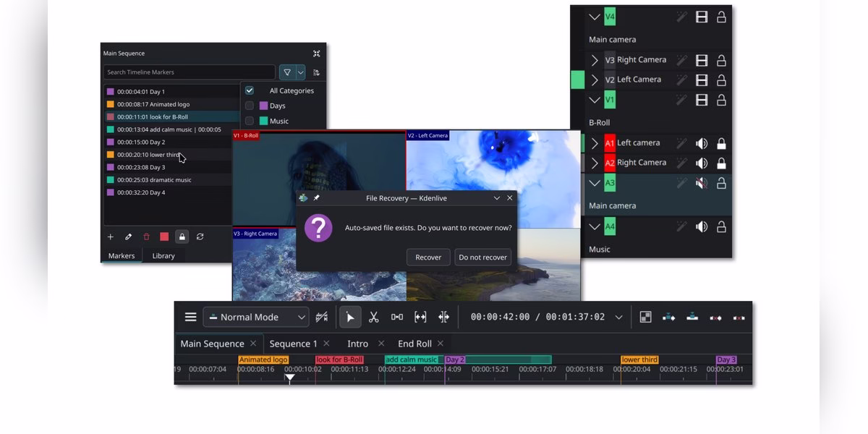Click the Day 2 timeline marker

click(x=455, y=359)
